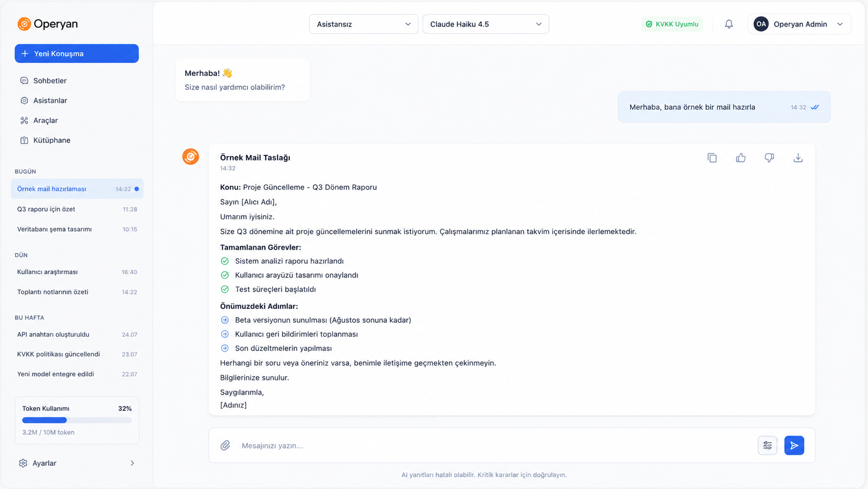
Task: Click the Operyan logo icon
Action: tap(24, 24)
